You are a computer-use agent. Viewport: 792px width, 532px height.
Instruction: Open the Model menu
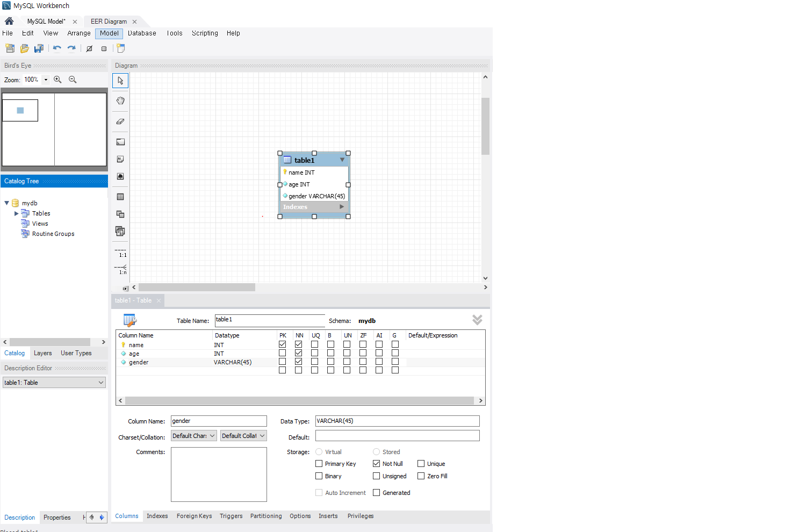pos(109,33)
